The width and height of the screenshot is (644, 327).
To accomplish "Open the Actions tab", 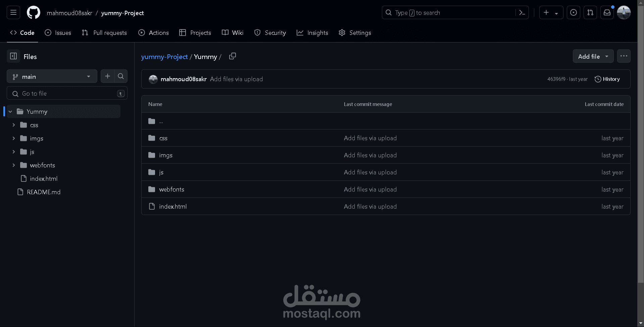I will (x=153, y=33).
